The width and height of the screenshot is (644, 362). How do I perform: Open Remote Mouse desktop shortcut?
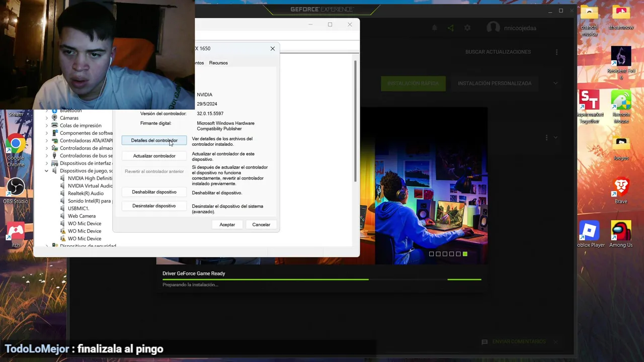coord(621,107)
